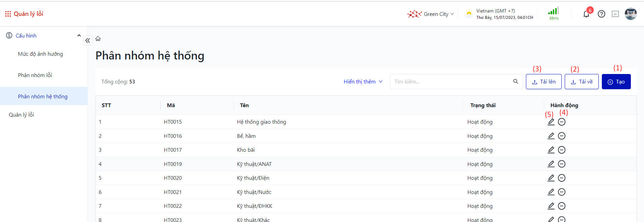The width and height of the screenshot is (644, 222).
Task: Click the search magnifier icon
Action: (515, 81)
